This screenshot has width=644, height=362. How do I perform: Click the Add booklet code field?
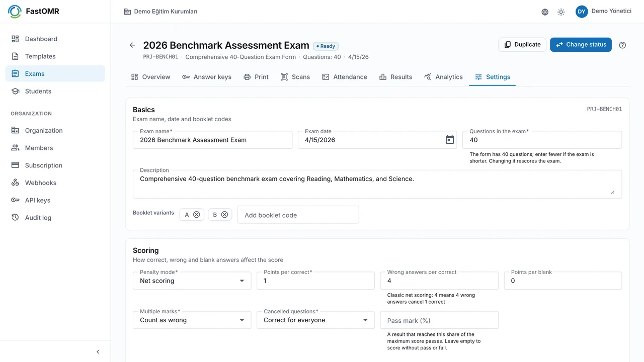point(298,215)
